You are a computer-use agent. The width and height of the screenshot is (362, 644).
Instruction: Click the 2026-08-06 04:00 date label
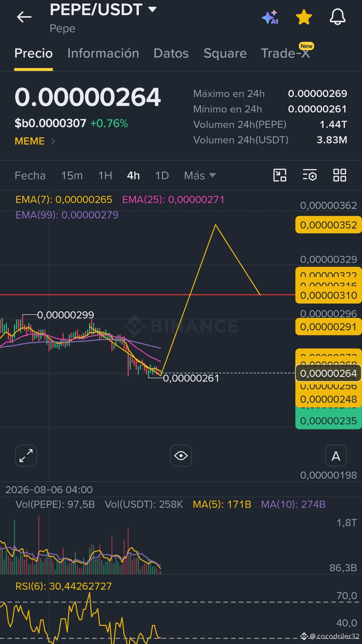(49, 490)
